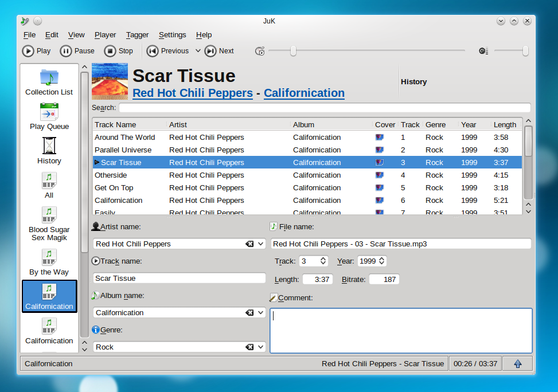Open the Tagger menu
Image resolution: width=558 pixels, height=392 pixels.
click(137, 35)
